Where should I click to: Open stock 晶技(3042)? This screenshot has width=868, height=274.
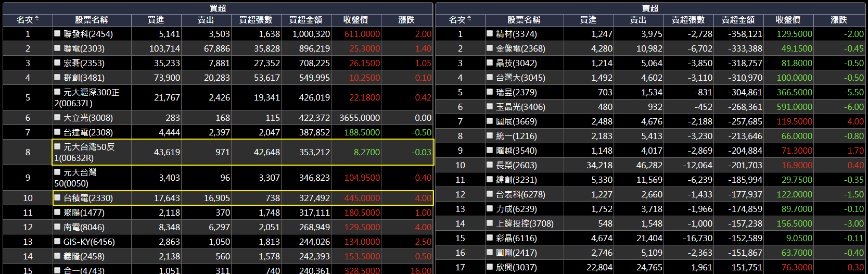click(x=516, y=63)
